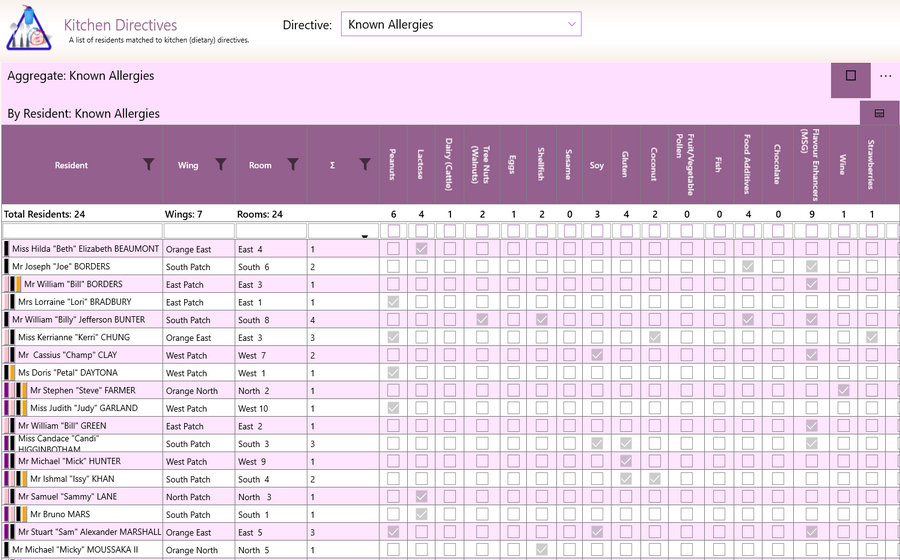Screen dimensions: 900x560
Task: Click the Gluten column header
Action: 626,165
